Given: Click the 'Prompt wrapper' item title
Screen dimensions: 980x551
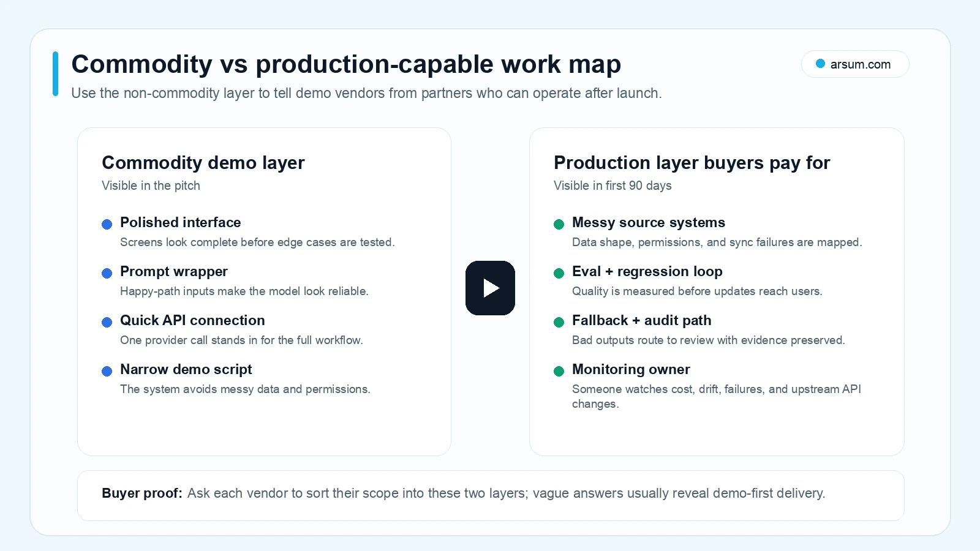Looking at the screenshot, I should [x=174, y=271].
